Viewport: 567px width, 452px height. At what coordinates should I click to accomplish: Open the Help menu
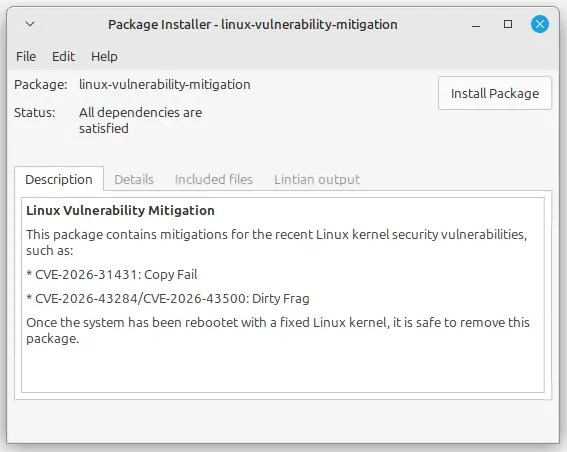point(104,56)
